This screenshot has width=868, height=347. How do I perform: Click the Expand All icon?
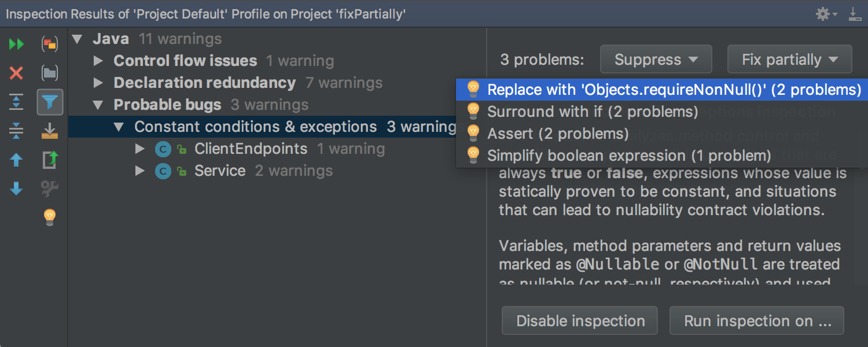16,102
